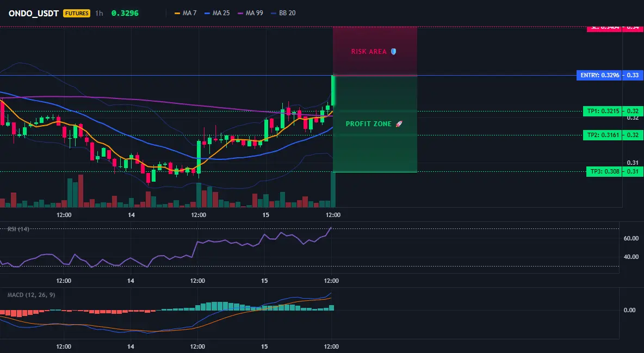Toggle the BB 20 legend entry
Image resolution: width=644 pixels, height=353 pixels.
[283, 13]
